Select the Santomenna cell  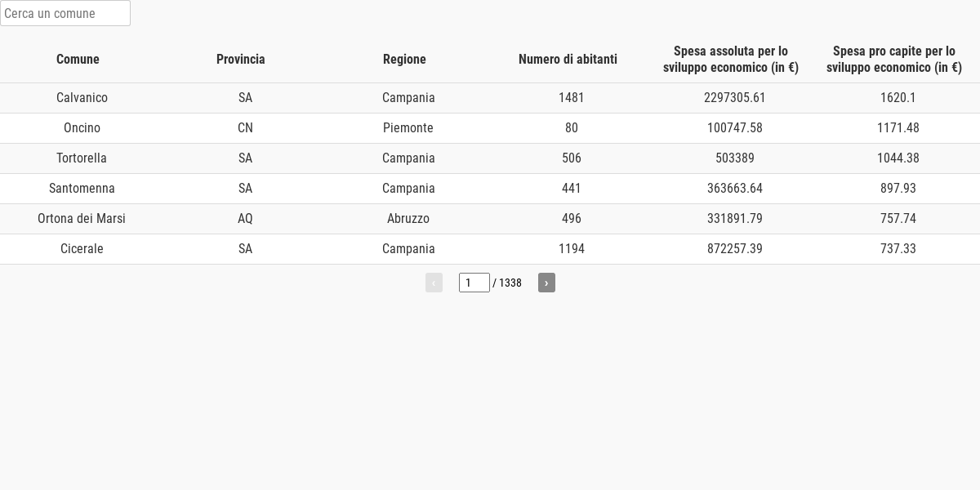(82, 189)
